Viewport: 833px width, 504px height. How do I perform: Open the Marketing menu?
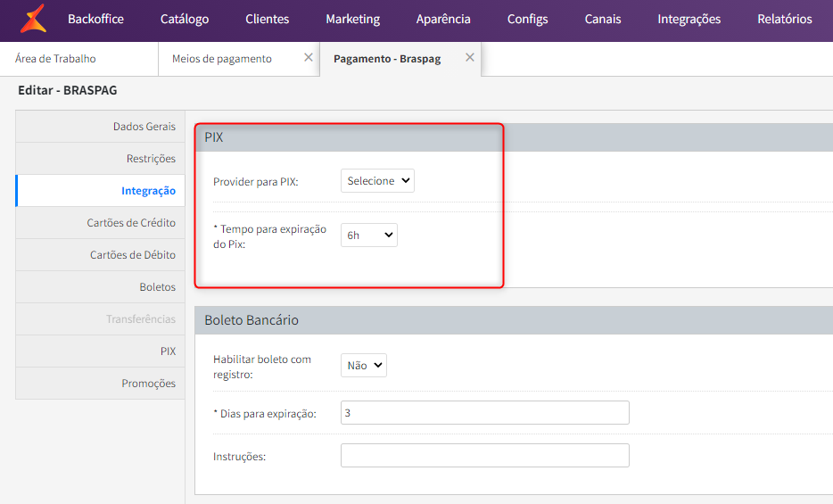point(353,19)
